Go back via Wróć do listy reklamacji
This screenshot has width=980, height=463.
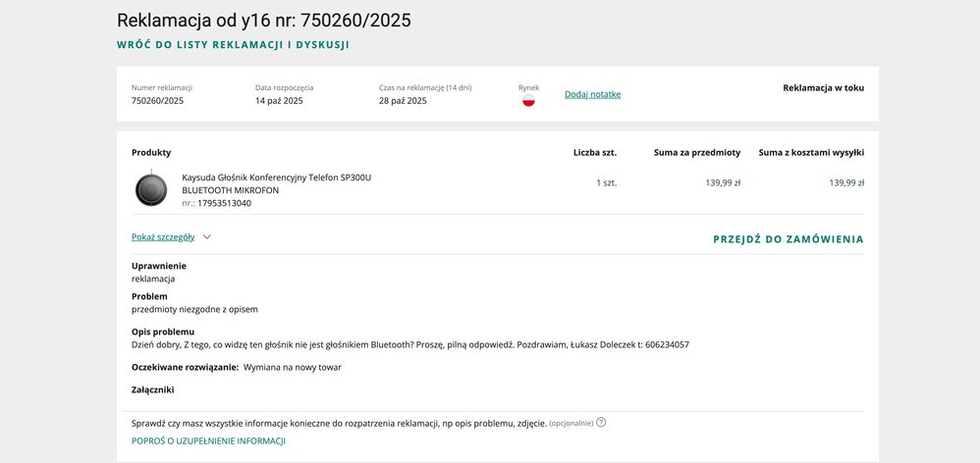pos(233,45)
